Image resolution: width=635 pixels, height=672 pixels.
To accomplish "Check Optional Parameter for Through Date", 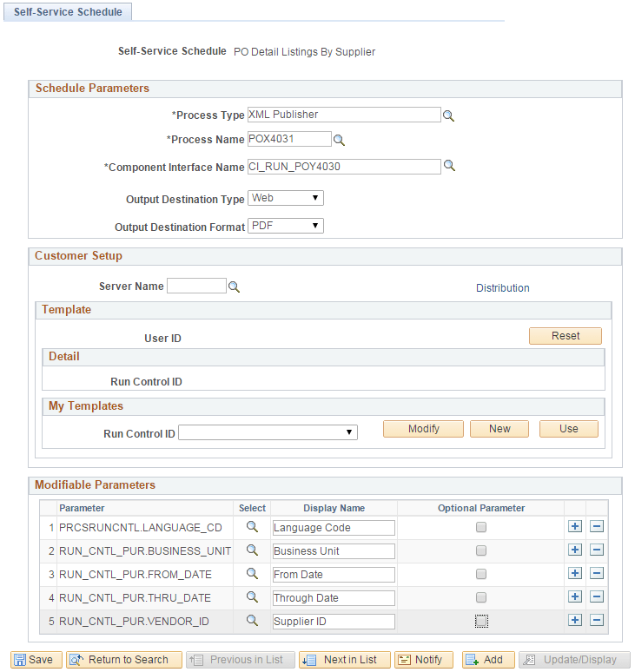I will [x=481, y=597].
